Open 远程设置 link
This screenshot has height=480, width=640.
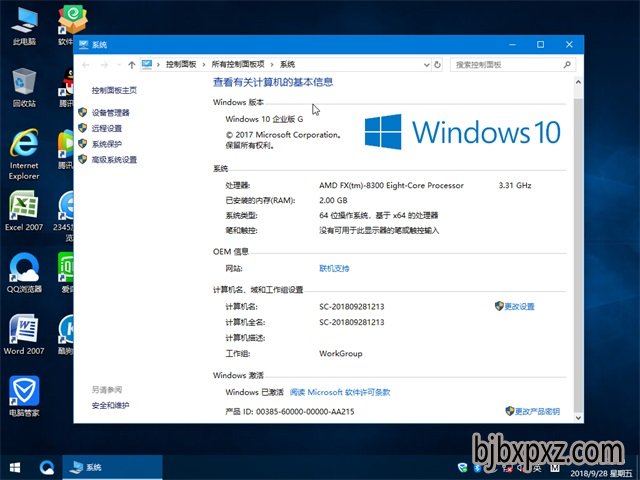[107, 128]
